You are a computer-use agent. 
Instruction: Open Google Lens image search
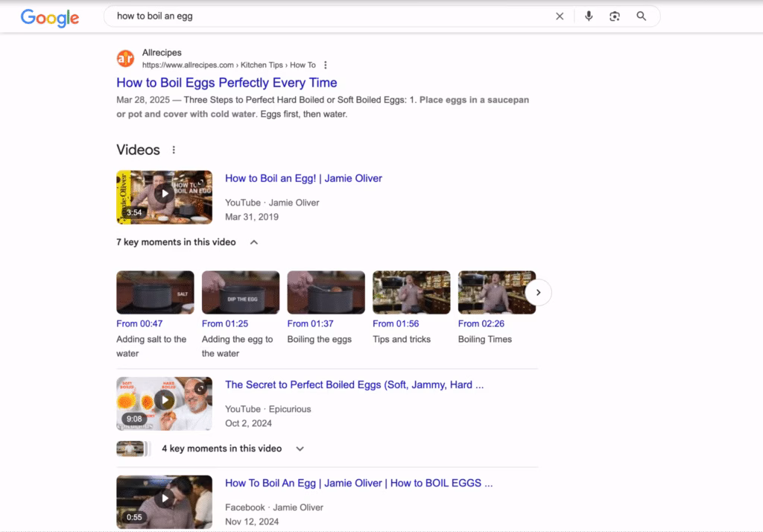pyautogui.click(x=615, y=16)
